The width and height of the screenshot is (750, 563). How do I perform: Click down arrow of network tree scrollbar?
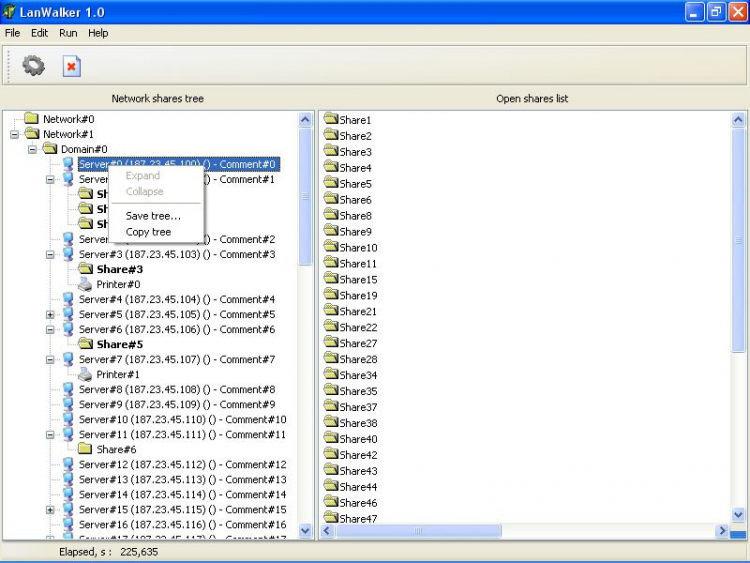pyautogui.click(x=306, y=531)
